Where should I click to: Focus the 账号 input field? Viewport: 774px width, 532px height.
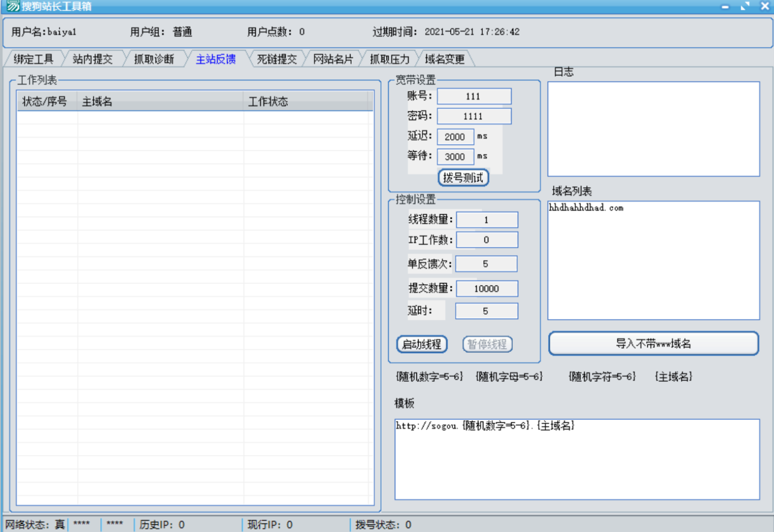[474, 96]
